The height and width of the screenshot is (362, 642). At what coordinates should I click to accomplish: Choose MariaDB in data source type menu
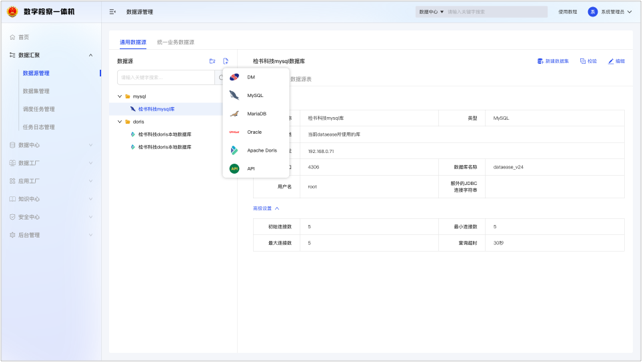pyautogui.click(x=256, y=114)
